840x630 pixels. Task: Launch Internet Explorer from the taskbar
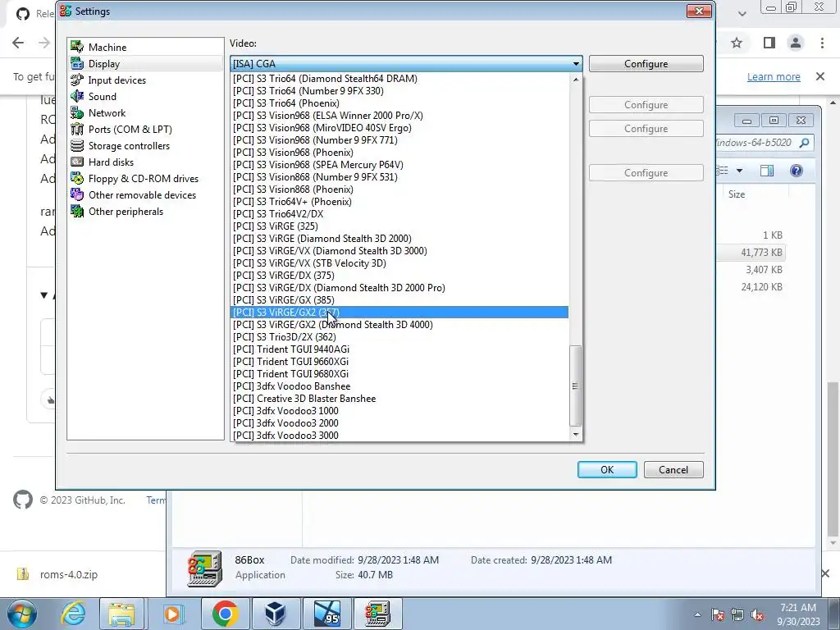point(73,614)
